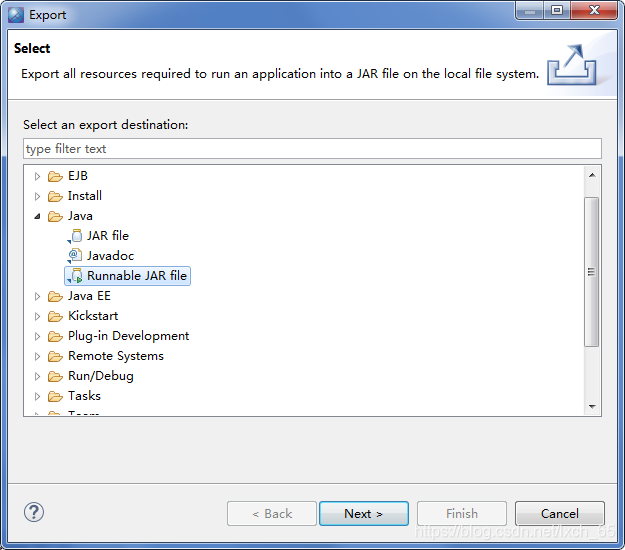The height and width of the screenshot is (550, 625).
Task: Expand the Remote Systems category
Action: click(37, 356)
